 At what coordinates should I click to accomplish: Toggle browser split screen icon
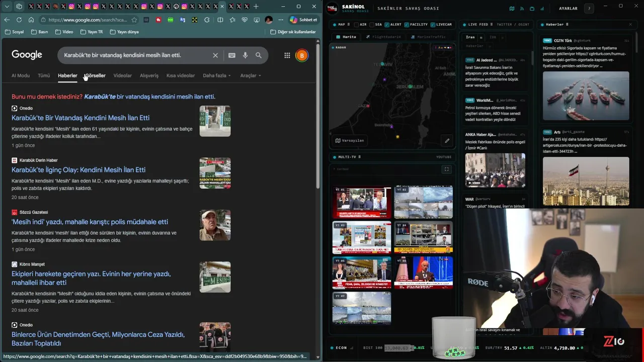pyautogui.click(x=220, y=20)
